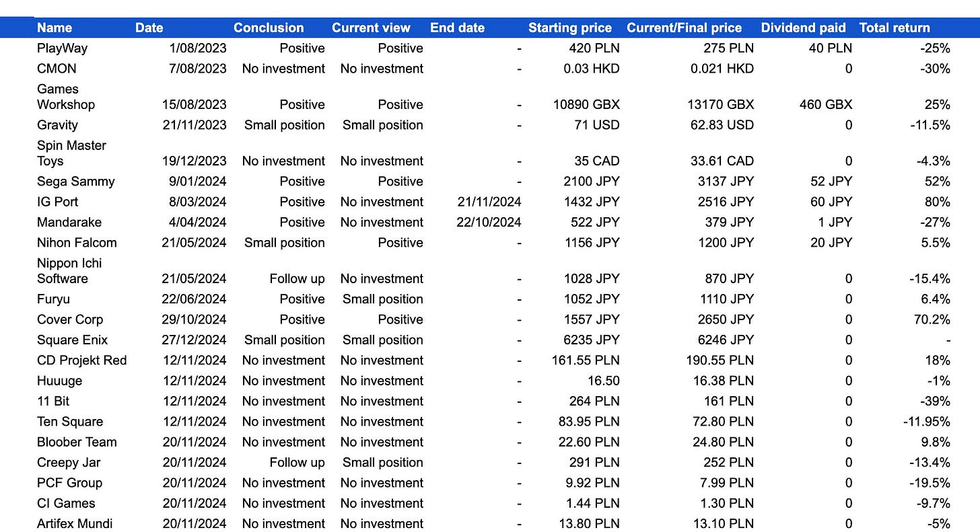
Task: Click the dividend 52 JPY cell
Action: point(831,182)
